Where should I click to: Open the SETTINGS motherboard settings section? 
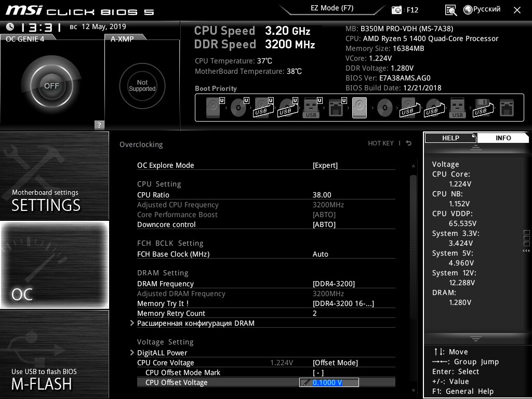coord(54,176)
